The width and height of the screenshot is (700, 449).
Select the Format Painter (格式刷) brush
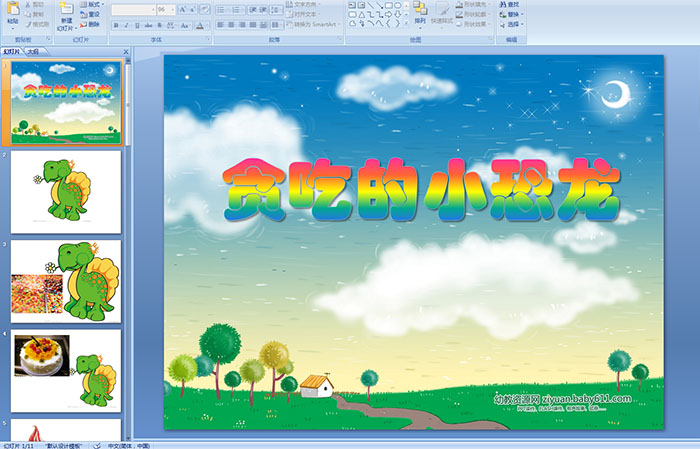[37, 24]
